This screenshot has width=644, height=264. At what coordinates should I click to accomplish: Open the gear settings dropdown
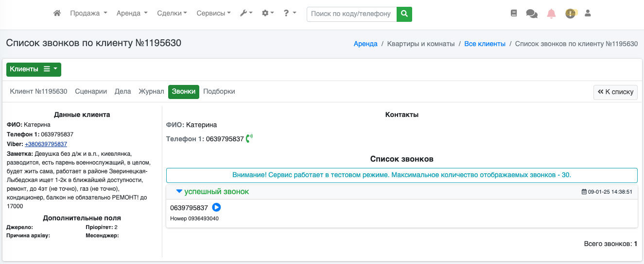click(268, 14)
